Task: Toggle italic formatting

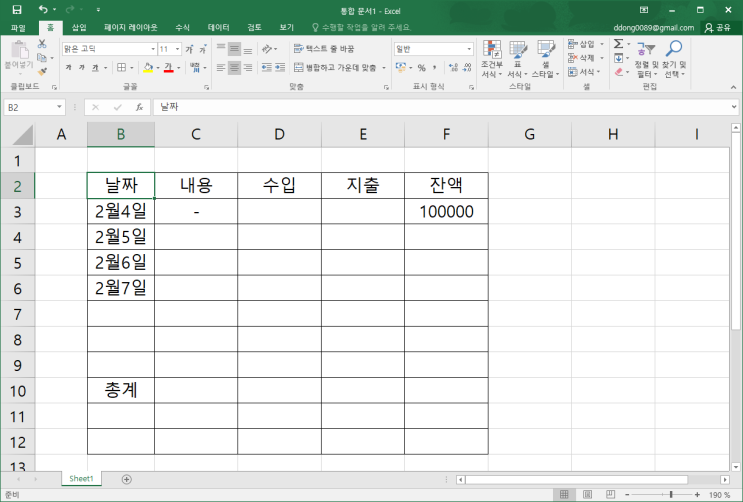Action: point(82,68)
